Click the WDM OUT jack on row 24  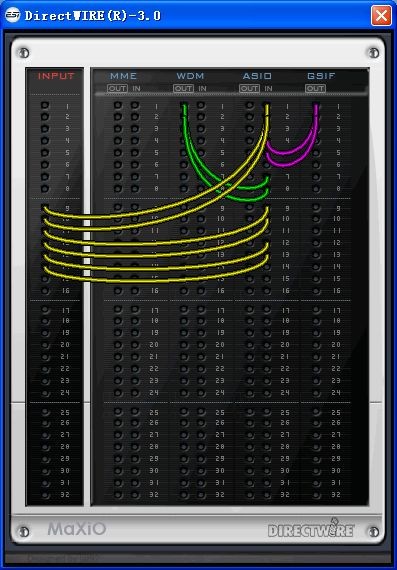pos(184,393)
